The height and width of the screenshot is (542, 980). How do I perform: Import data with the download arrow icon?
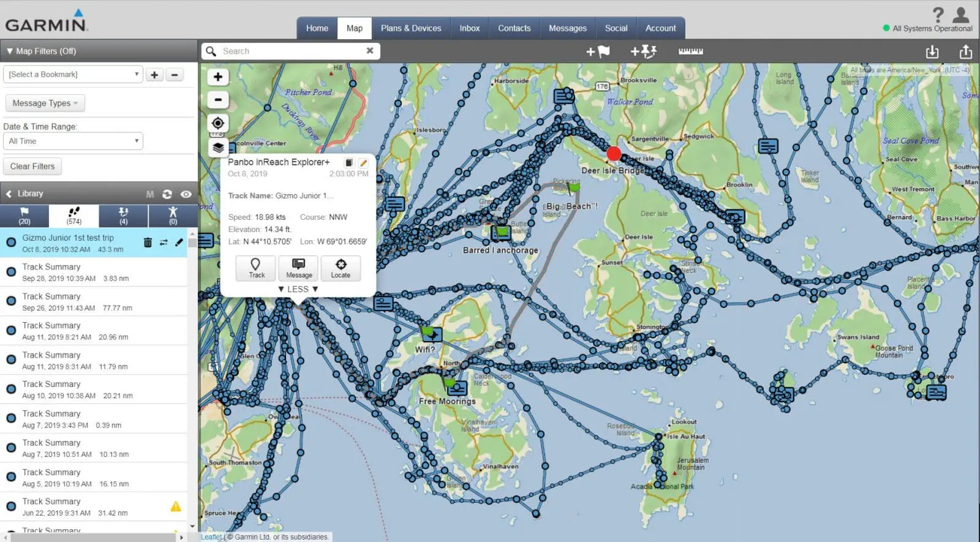click(932, 51)
